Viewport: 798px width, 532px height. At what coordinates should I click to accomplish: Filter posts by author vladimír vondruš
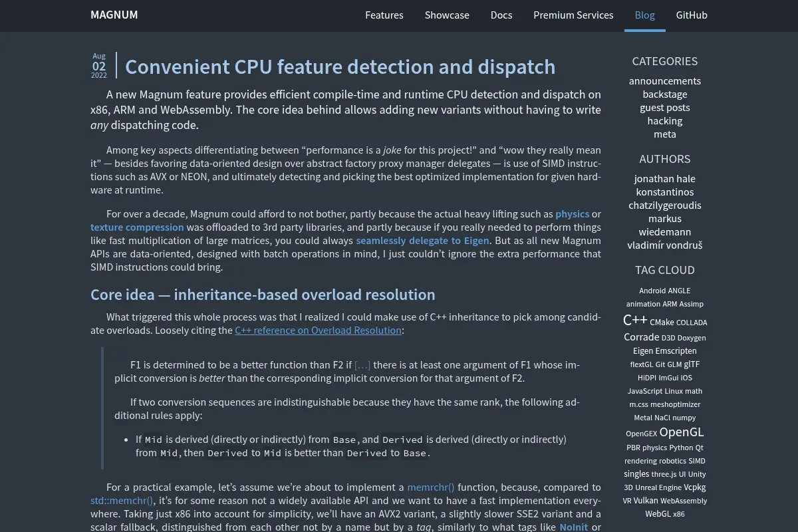tap(665, 245)
